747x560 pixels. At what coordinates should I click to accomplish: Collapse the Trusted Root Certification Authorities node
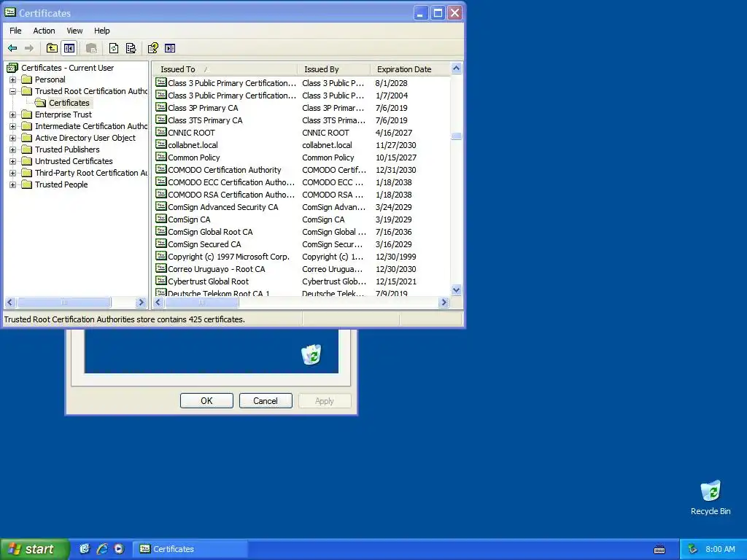point(13,91)
